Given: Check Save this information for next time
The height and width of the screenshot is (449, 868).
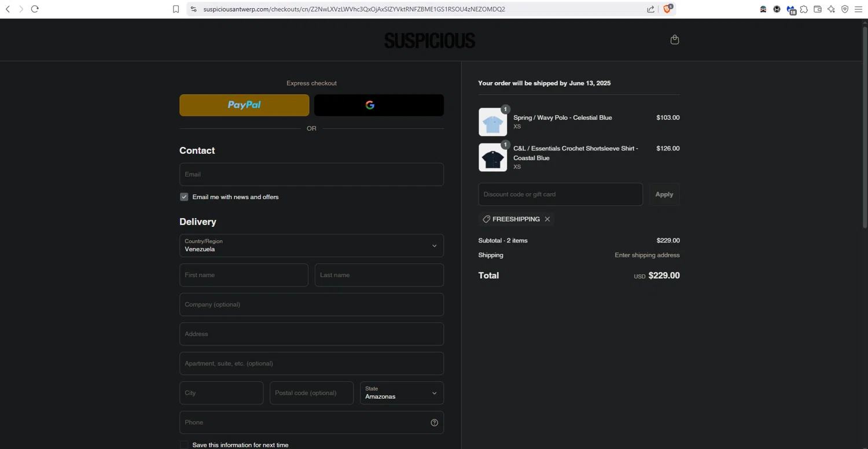Looking at the screenshot, I should [x=184, y=445].
